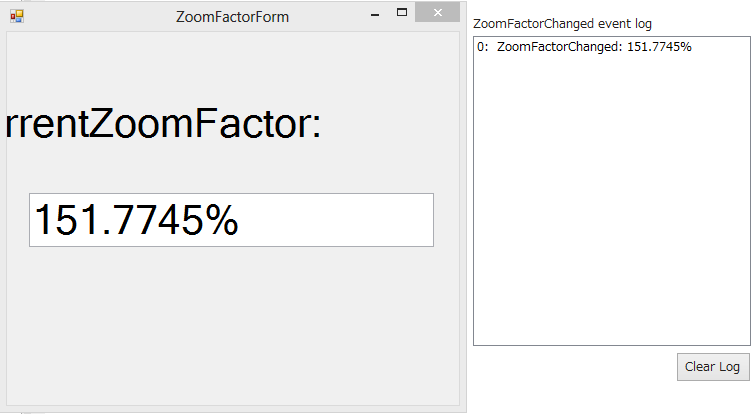Screen dimensions: 754x414
Task: Close the ZoomFactorForm window
Action: (436, 15)
